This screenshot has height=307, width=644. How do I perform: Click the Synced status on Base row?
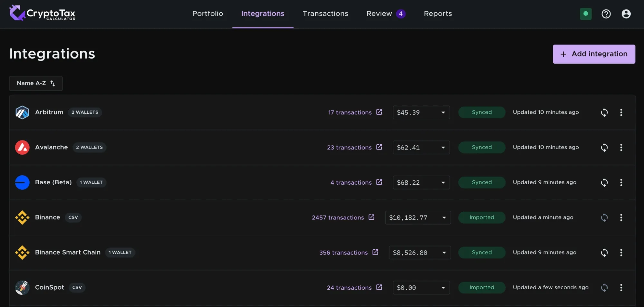pos(482,182)
